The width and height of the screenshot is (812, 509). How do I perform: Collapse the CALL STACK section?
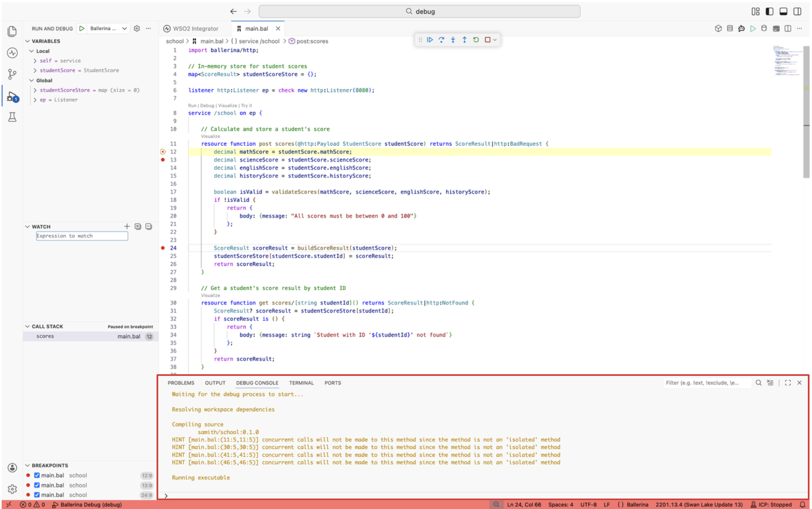tap(44, 326)
